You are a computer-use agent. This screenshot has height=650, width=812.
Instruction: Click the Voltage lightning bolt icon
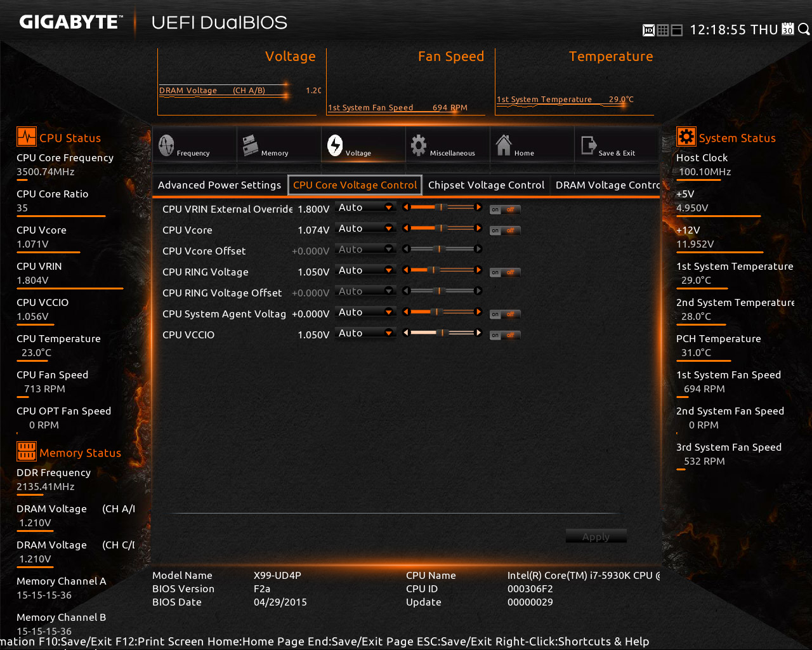(335, 145)
